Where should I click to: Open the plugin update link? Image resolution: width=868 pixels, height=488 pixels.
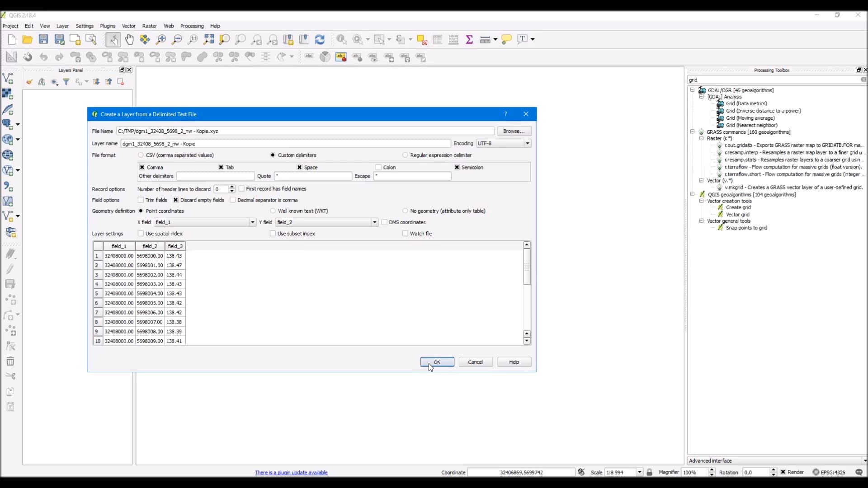point(292,473)
